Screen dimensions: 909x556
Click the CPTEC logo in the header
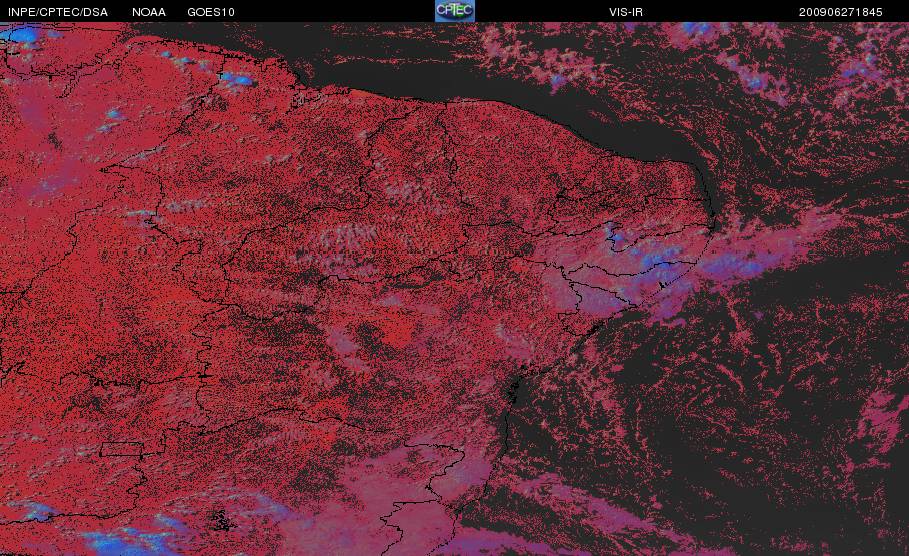click(454, 10)
